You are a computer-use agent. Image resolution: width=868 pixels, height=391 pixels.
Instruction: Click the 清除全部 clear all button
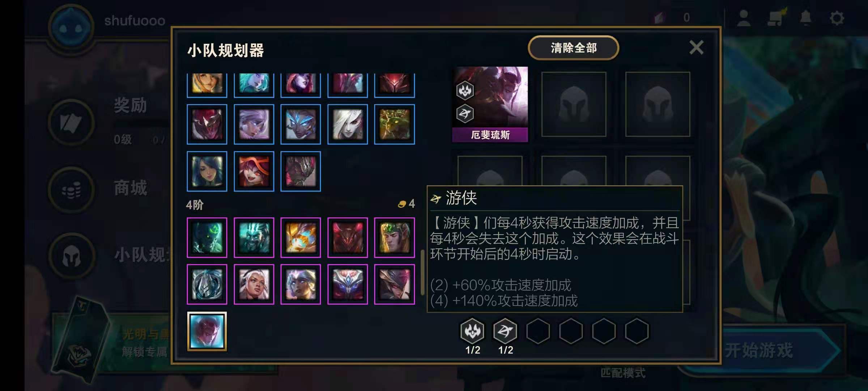pyautogui.click(x=573, y=48)
